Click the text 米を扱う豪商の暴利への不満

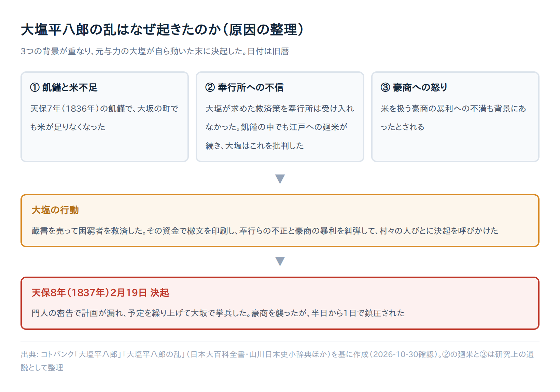433,109
